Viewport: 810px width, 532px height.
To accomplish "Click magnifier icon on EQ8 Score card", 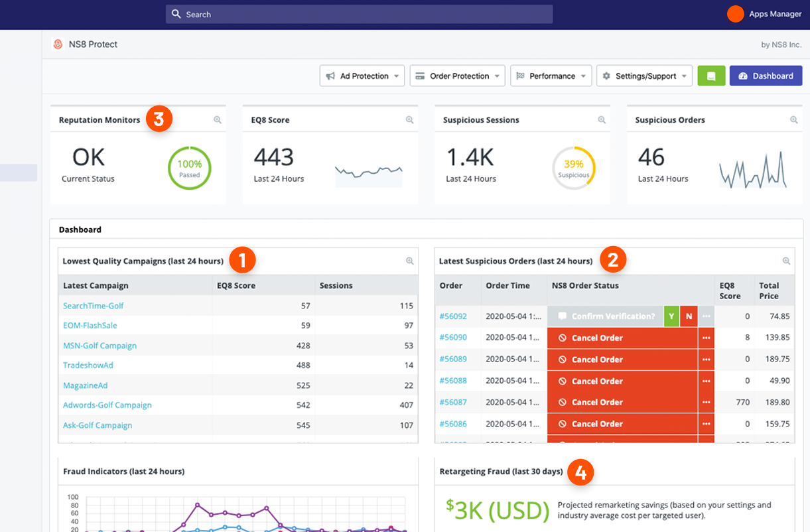I will (409, 120).
